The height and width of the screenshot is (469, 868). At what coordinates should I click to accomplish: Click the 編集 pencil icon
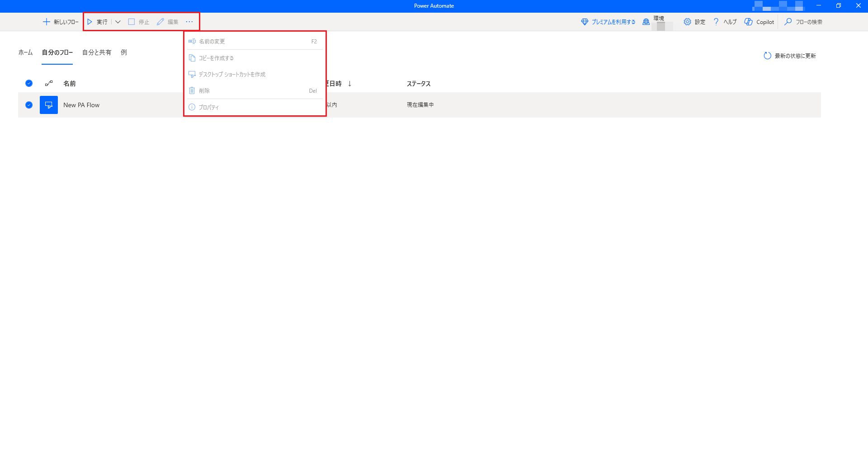(160, 22)
